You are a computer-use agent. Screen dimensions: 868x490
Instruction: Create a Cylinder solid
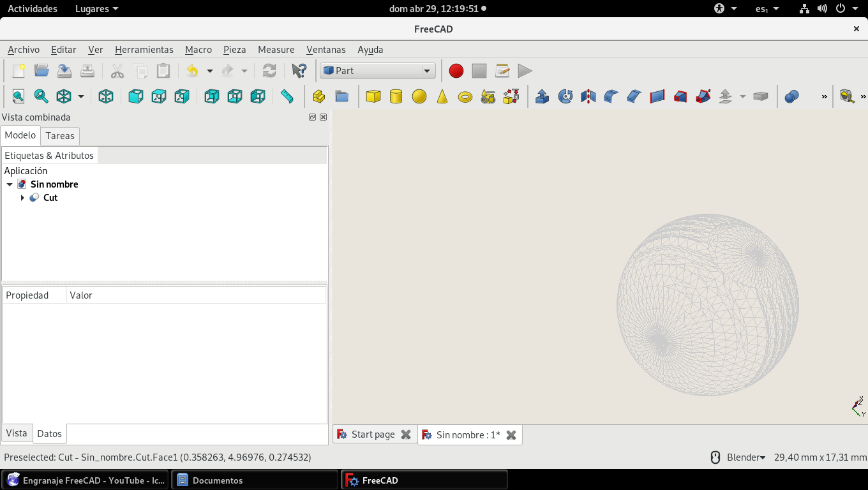click(x=396, y=96)
